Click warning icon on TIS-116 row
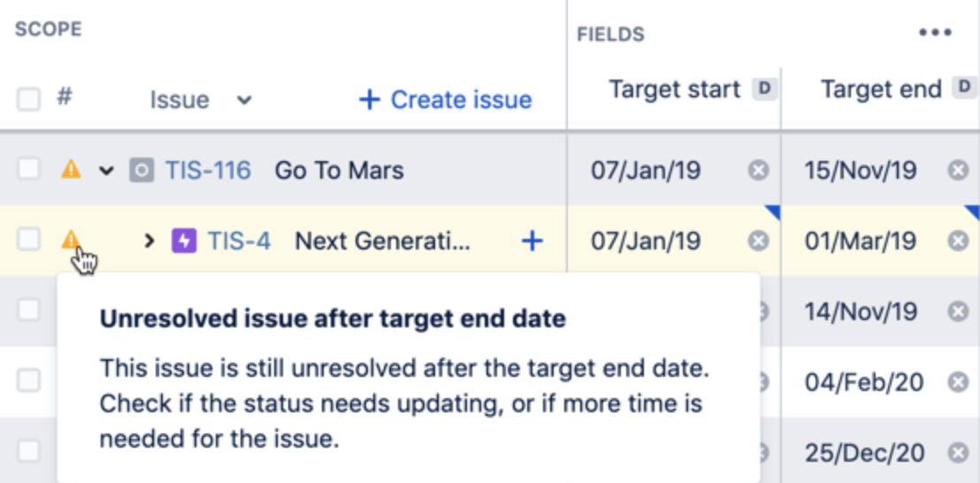Image resolution: width=980 pixels, height=483 pixels. pyautogui.click(x=71, y=169)
